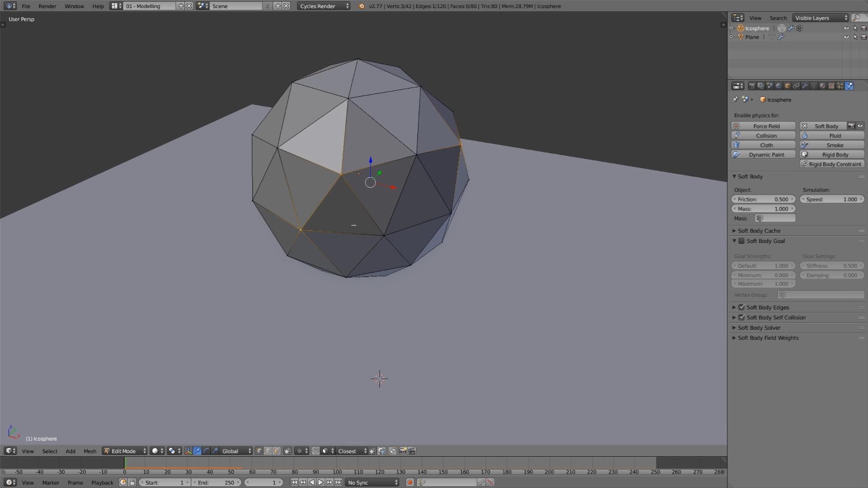The image size is (868, 488).
Task: Open the Mesh menu in 3D view header
Action: [90, 451]
